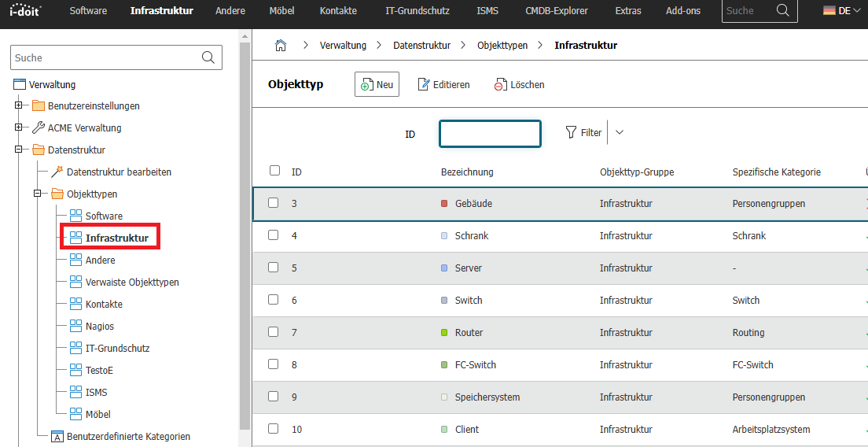Click the home icon in breadcrumb
The image size is (868, 447).
pos(281,46)
